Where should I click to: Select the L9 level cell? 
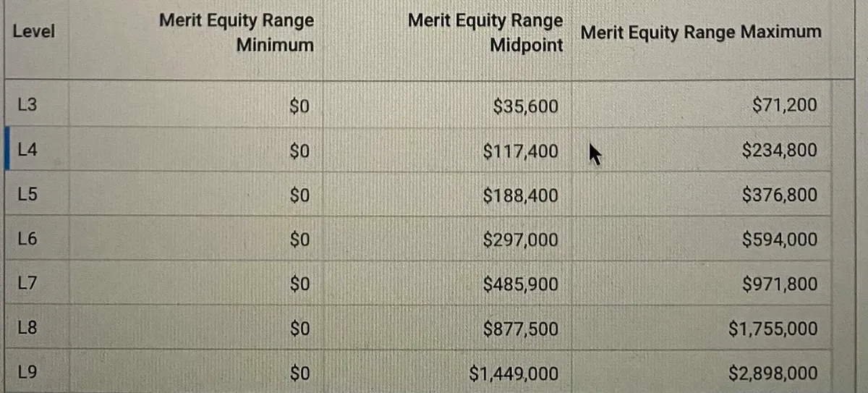tap(26, 373)
